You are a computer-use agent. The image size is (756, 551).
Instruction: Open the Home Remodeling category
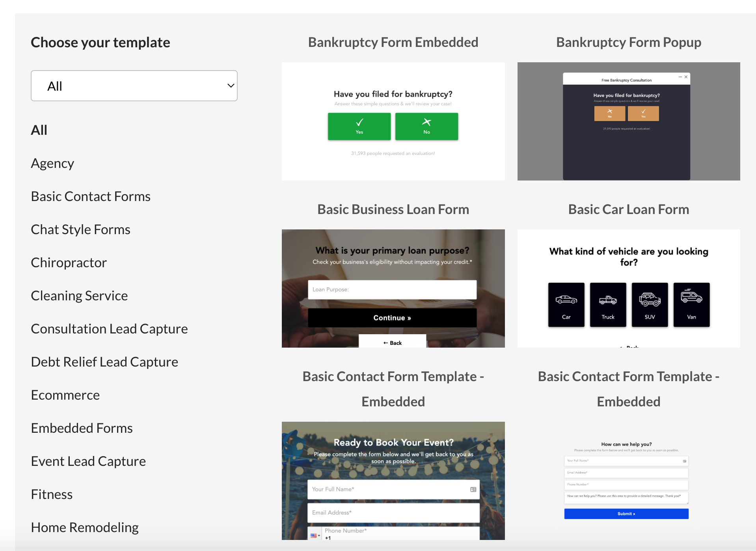[x=85, y=527]
